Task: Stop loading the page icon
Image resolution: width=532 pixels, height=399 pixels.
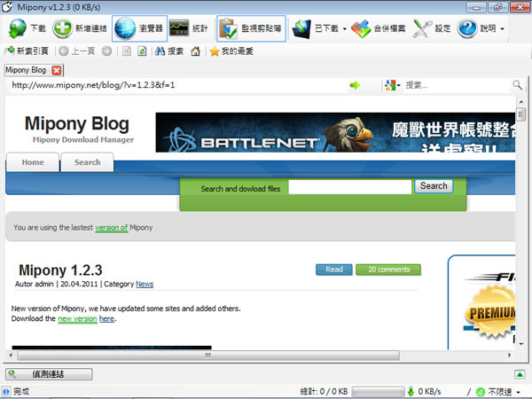Action: (x=127, y=51)
